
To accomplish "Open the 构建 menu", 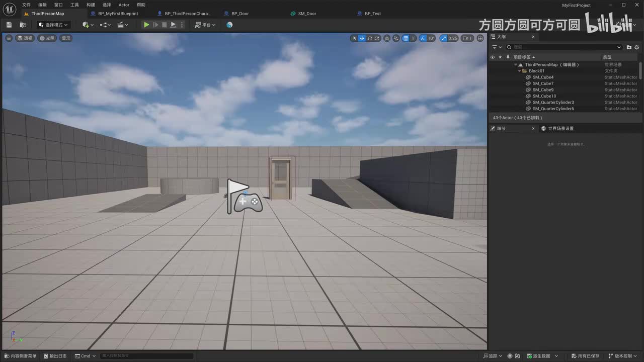I will [x=91, y=5].
